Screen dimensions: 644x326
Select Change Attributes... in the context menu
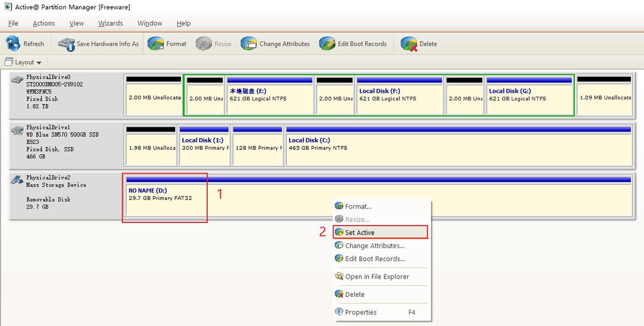381,245
